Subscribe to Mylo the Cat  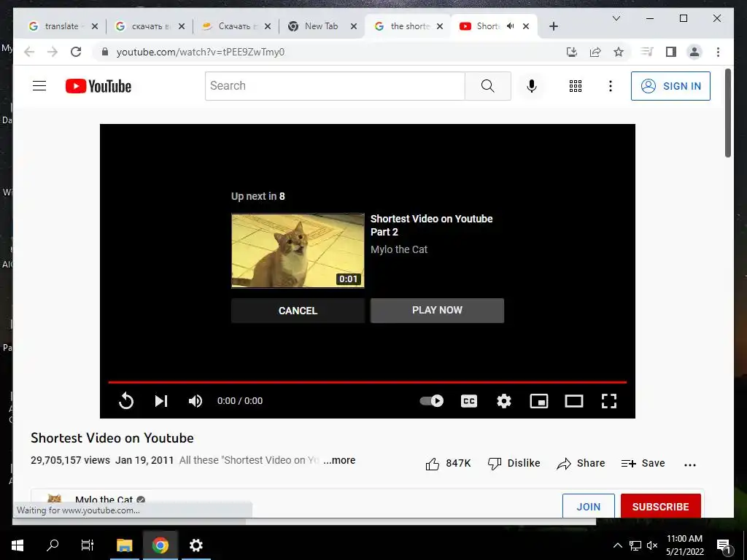tap(660, 506)
